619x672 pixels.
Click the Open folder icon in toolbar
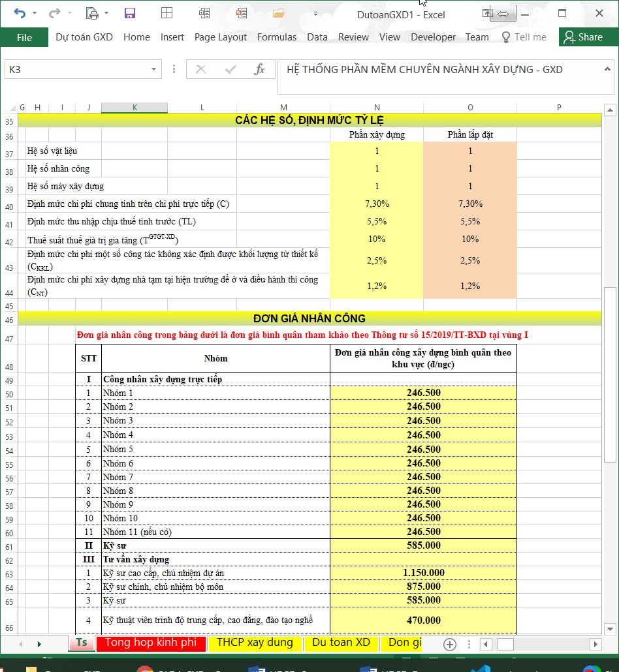pos(279,13)
